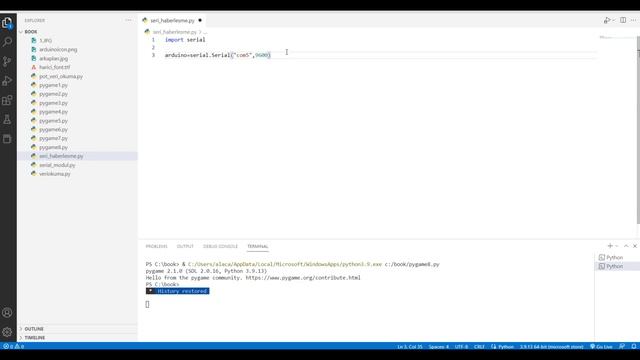
Task: Open Explorer Views and More Actions ellipsis
Action: (x=129, y=20)
